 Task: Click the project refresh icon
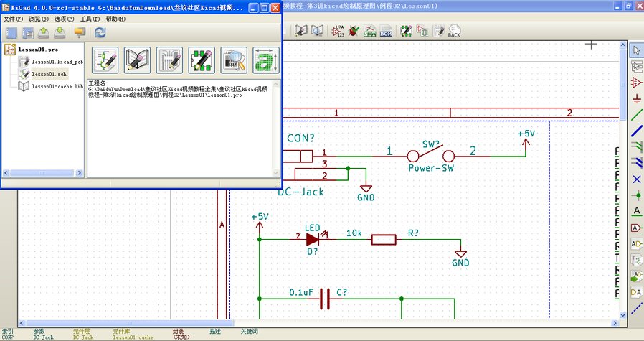(x=100, y=32)
